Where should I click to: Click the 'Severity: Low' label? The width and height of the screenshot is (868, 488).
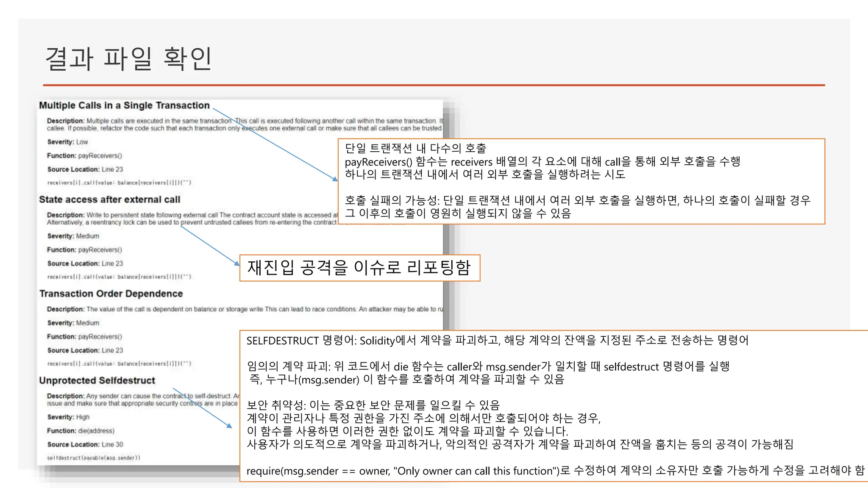(68, 142)
